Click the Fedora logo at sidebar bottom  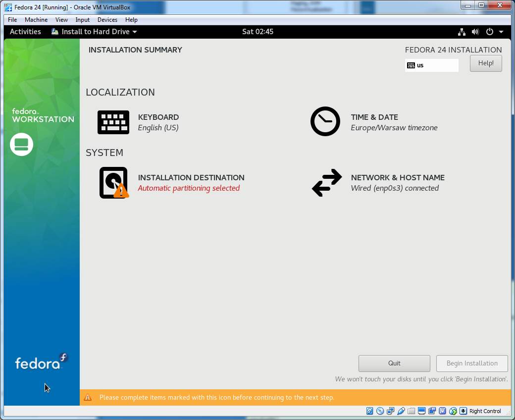click(x=42, y=361)
